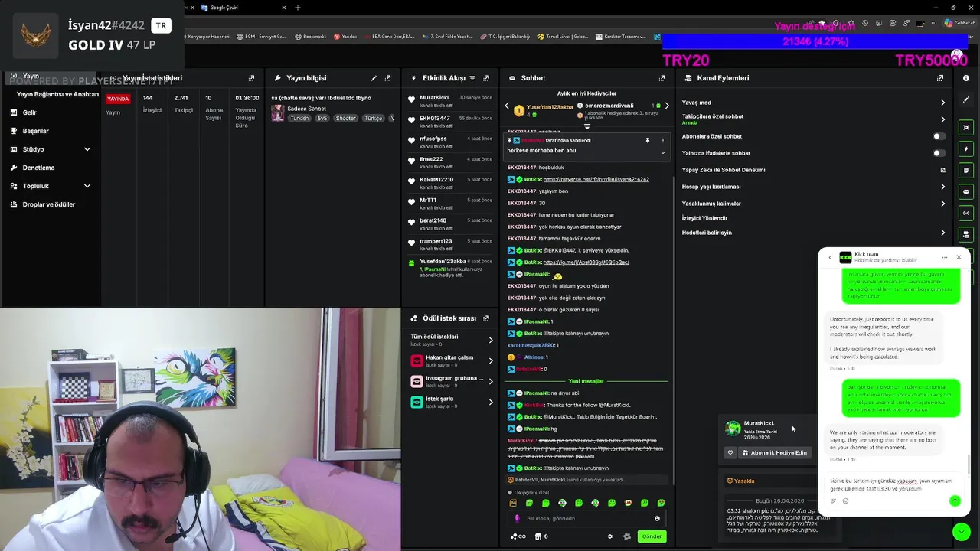The width and height of the screenshot is (980, 551).
Task: Click the lightning icon in right toolbar
Action: (966, 148)
